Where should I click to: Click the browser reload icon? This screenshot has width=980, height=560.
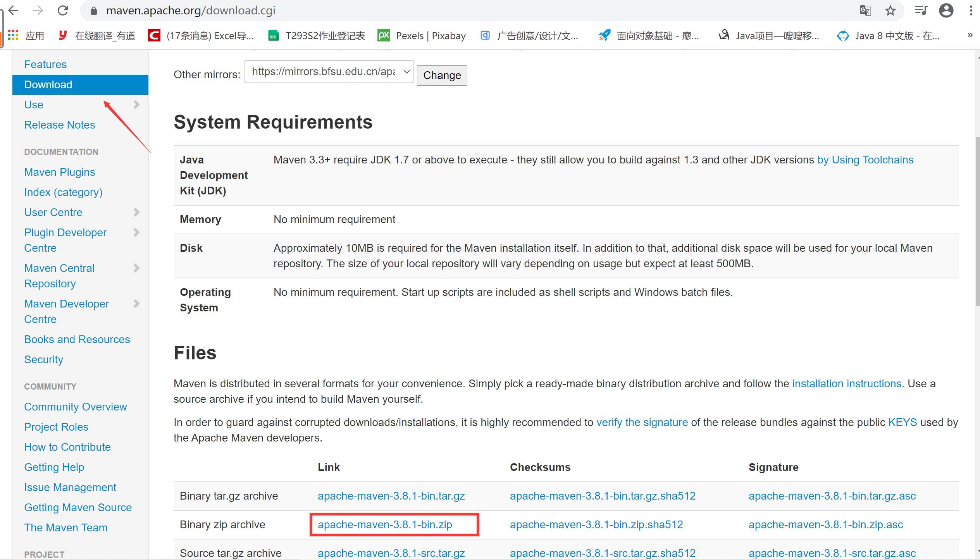pos(63,10)
